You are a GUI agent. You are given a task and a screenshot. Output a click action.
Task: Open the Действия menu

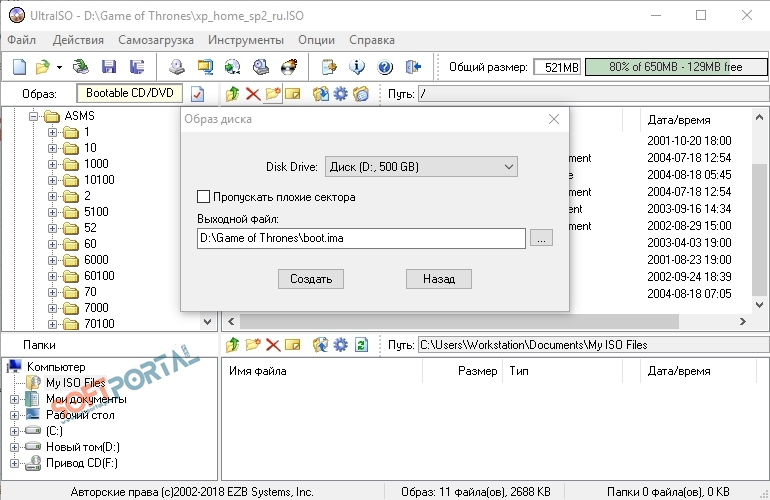coord(78,40)
